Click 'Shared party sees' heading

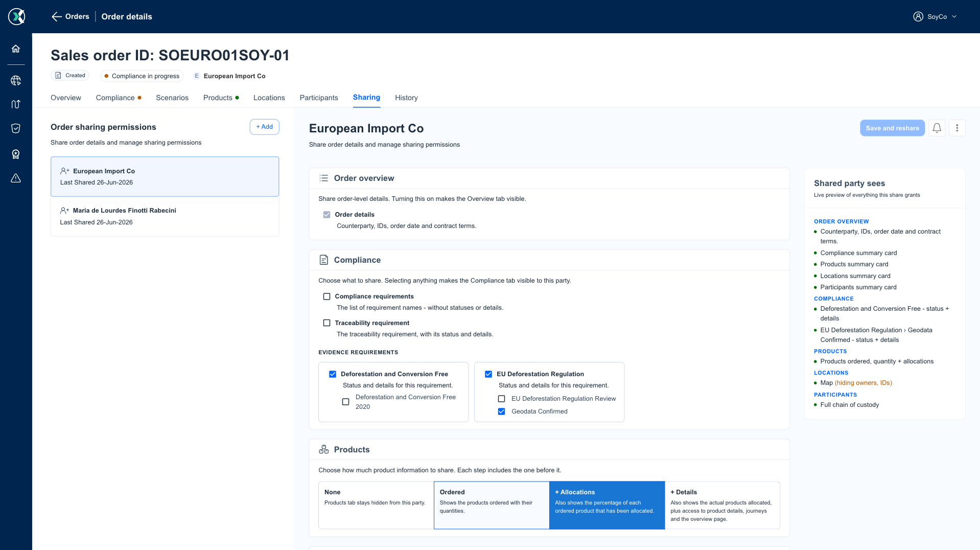[849, 184]
